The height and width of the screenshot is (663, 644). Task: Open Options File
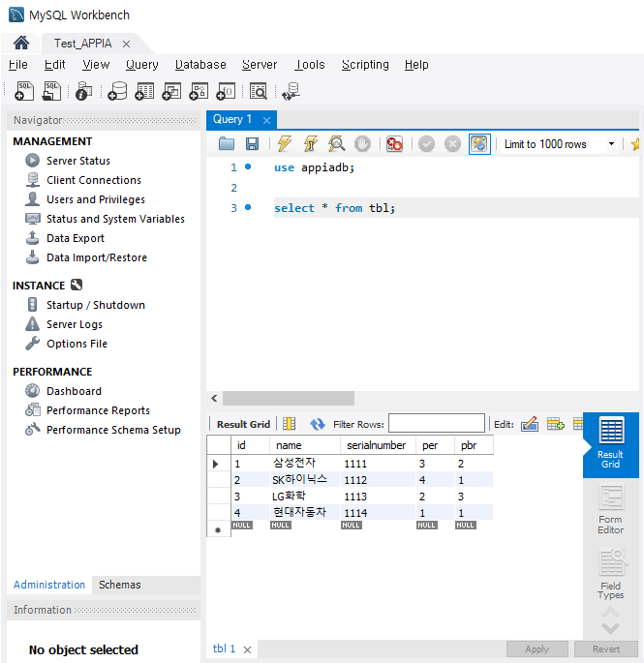(77, 344)
